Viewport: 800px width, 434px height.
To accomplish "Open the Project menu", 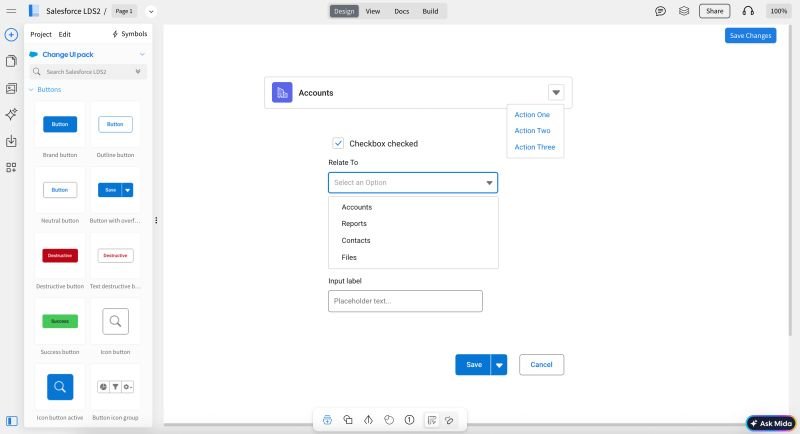I will 41,34.
